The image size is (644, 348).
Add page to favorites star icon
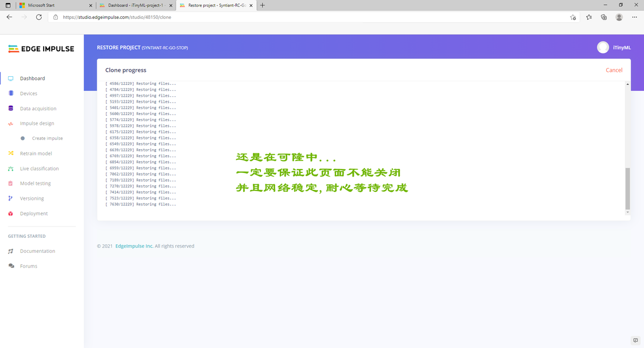pyautogui.click(x=573, y=17)
